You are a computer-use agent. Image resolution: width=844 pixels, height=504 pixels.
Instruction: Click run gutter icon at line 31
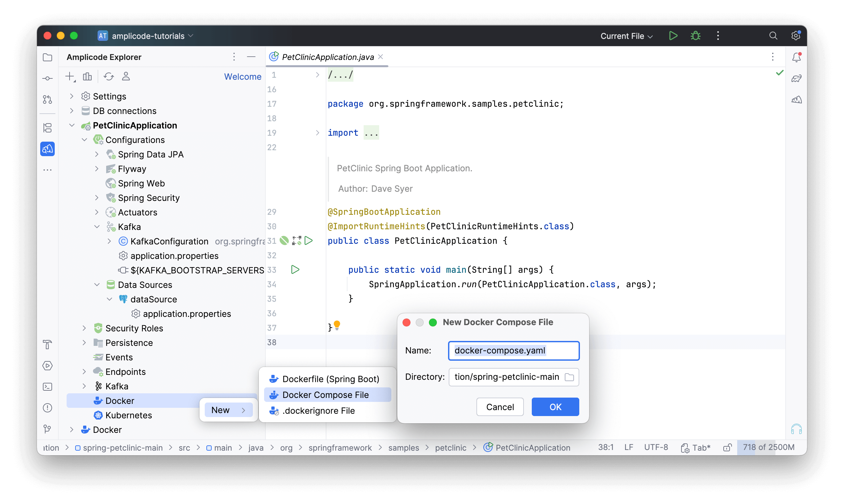click(309, 241)
